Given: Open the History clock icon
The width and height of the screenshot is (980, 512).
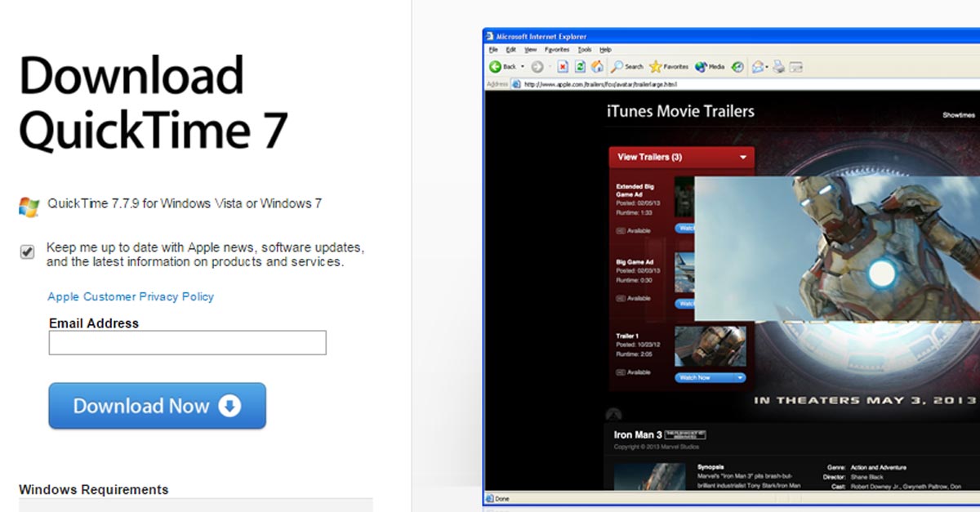Looking at the screenshot, I should point(737,67).
